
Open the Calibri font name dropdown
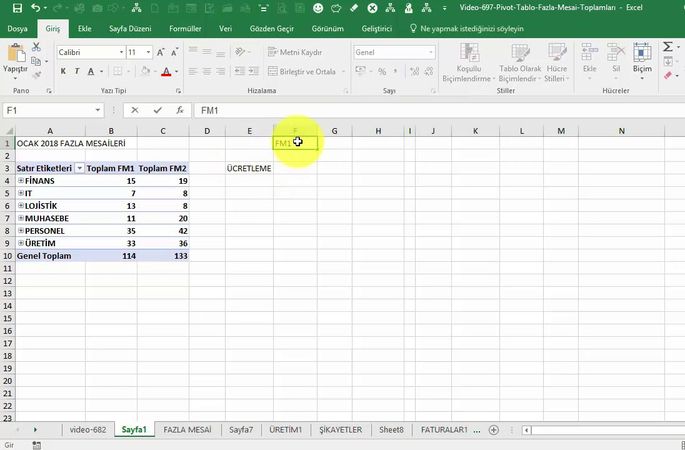pos(121,52)
